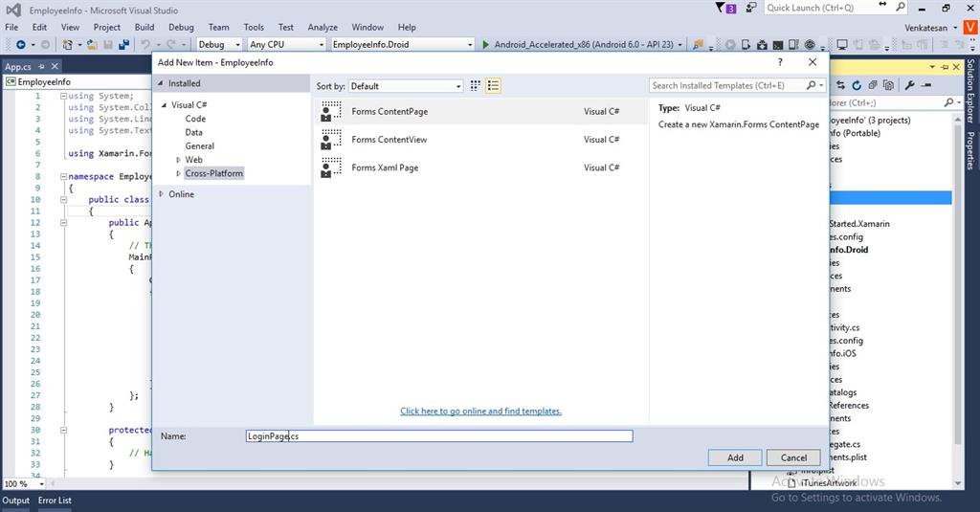The height and width of the screenshot is (512, 980).
Task: Open the Tools menu
Action: [x=254, y=28]
